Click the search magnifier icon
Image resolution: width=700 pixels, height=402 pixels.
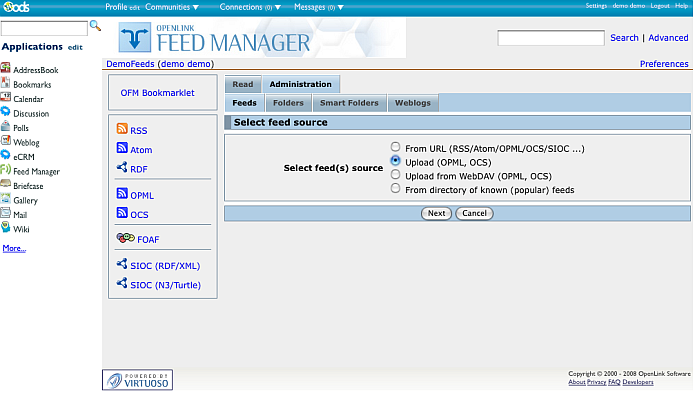coord(95,25)
